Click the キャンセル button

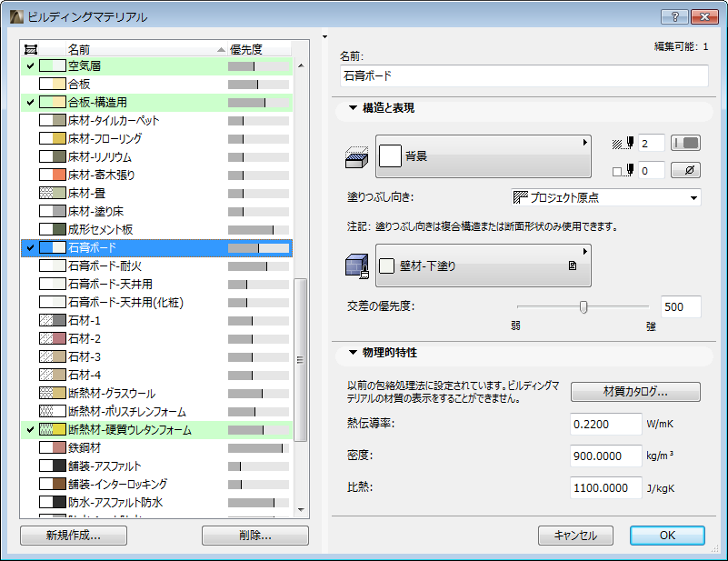[x=575, y=536]
